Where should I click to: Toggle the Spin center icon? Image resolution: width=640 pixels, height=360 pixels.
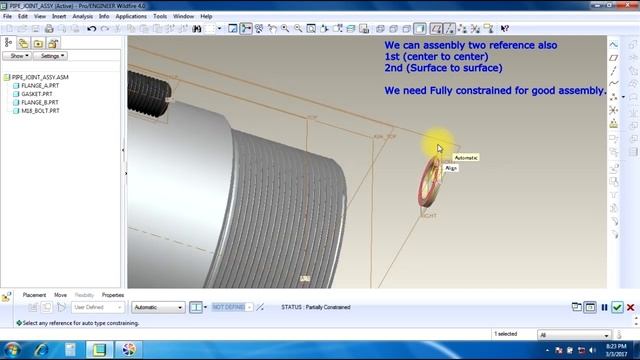(246, 29)
